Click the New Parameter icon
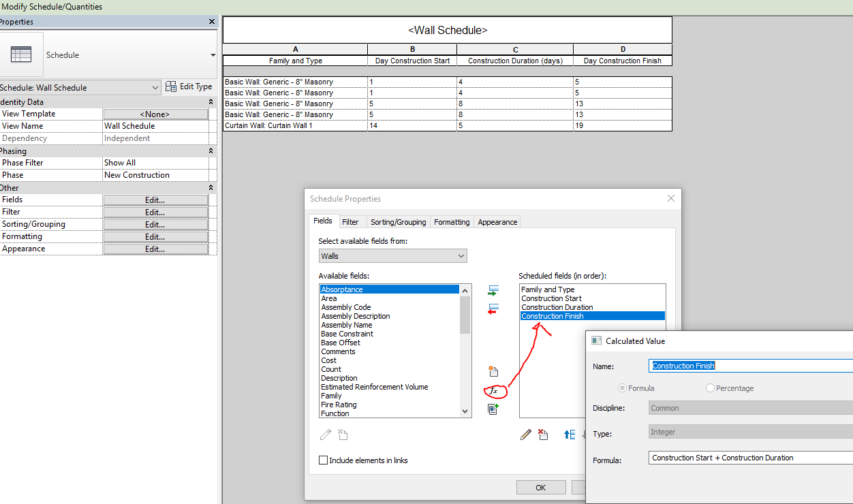Image resolution: width=853 pixels, height=504 pixels. tap(493, 371)
